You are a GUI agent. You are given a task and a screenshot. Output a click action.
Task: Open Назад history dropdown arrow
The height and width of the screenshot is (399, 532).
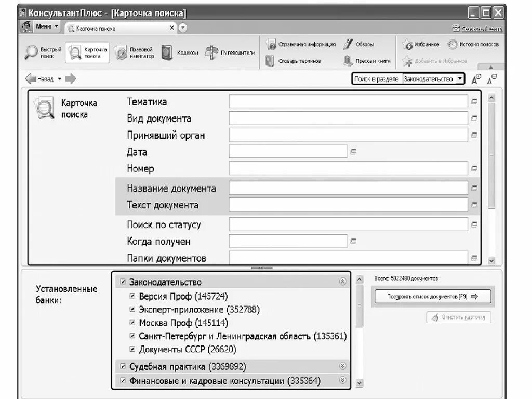click(x=60, y=79)
